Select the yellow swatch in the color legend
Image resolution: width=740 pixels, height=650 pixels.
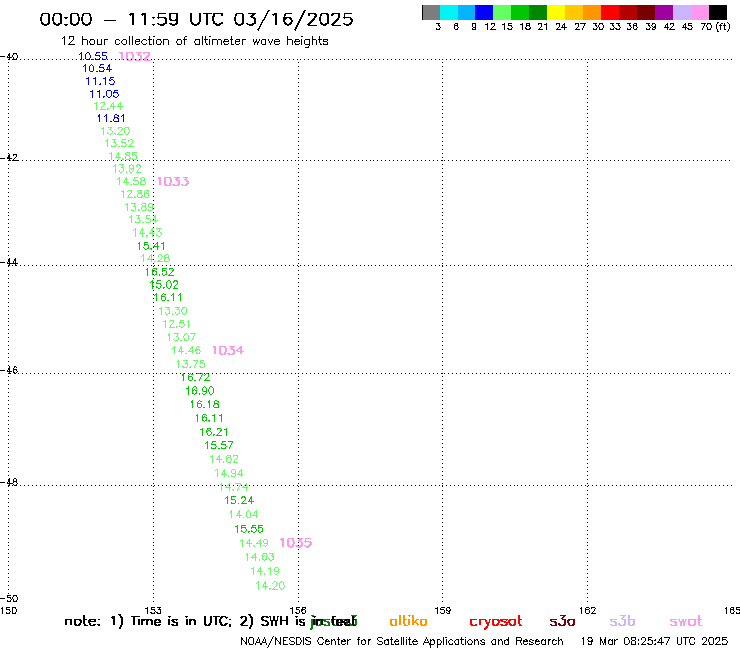[556, 12]
